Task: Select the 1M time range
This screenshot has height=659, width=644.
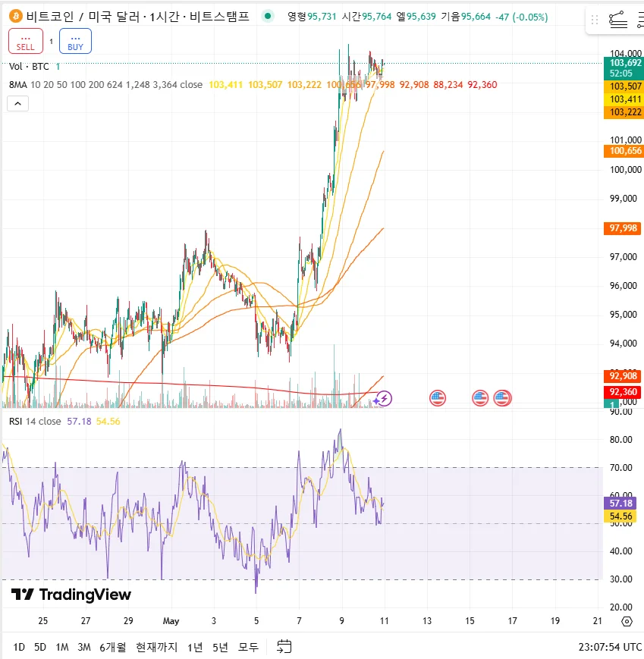Action: tap(61, 647)
